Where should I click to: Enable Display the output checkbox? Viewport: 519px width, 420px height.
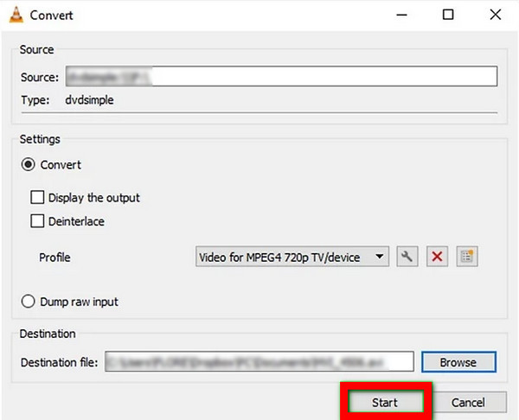point(37,197)
